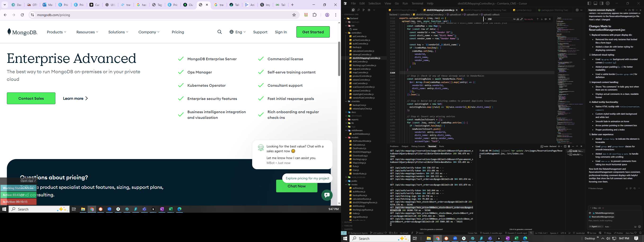Toggle Match Whole Word in find widget
The width and height of the screenshot is (644, 242).
tap(518, 19)
